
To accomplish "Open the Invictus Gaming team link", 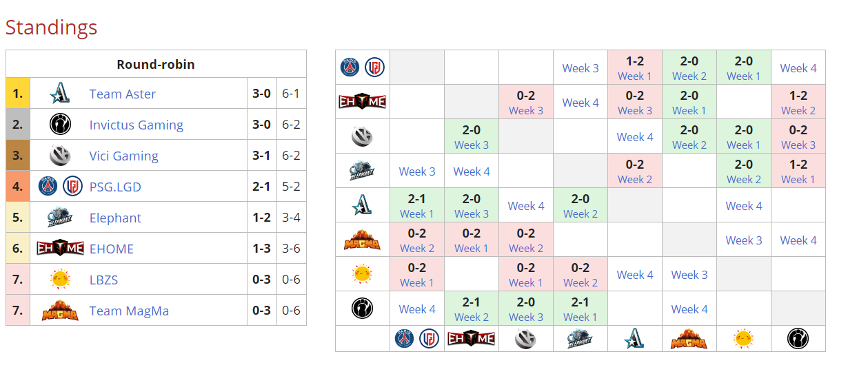I will (136, 125).
